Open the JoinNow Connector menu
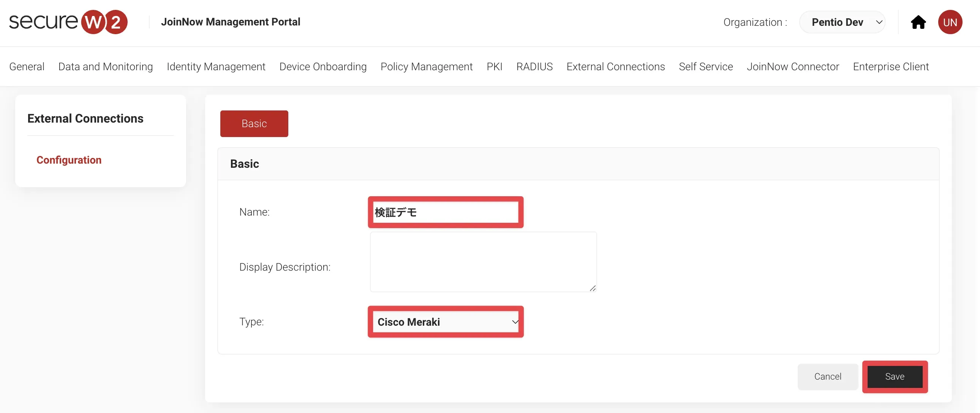 click(x=793, y=66)
